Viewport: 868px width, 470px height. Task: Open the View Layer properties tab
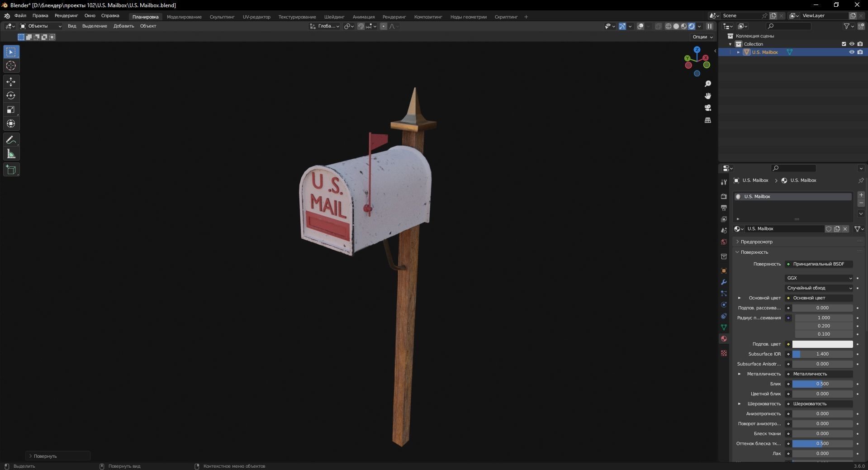(x=724, y=219)
